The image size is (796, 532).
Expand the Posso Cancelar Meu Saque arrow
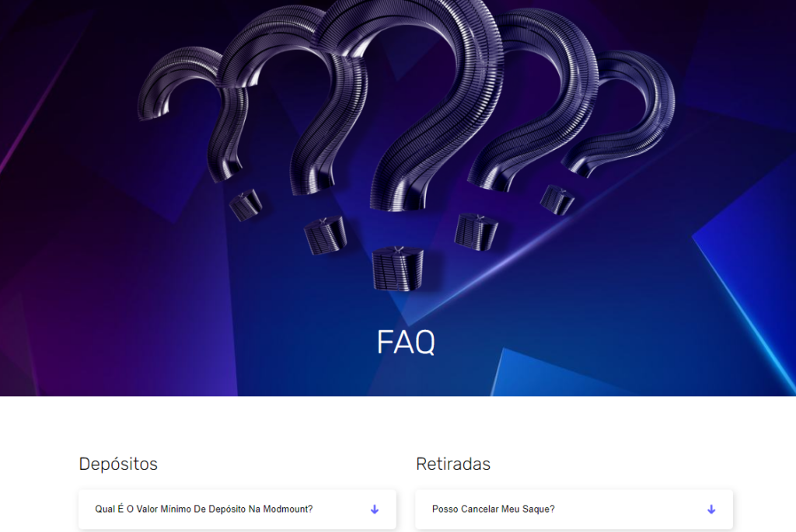[711, 509]
